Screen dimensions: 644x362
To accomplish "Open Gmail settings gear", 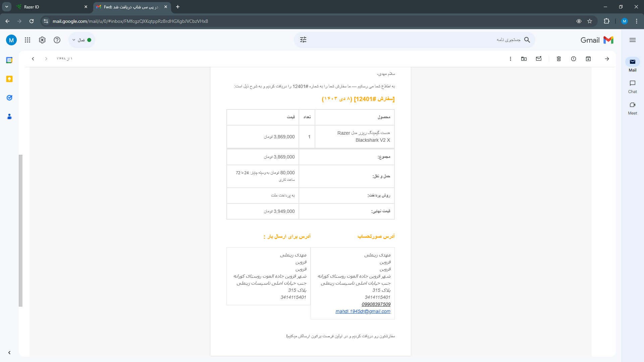I will [42, 40].
